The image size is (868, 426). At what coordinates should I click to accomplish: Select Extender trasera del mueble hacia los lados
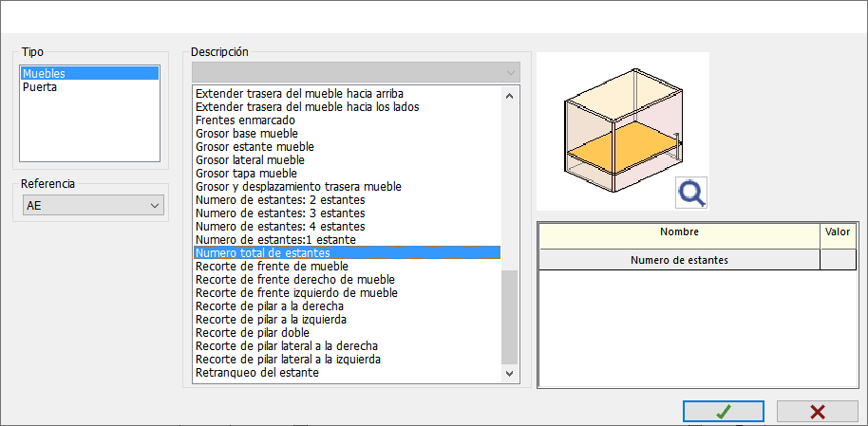[347, 107]
